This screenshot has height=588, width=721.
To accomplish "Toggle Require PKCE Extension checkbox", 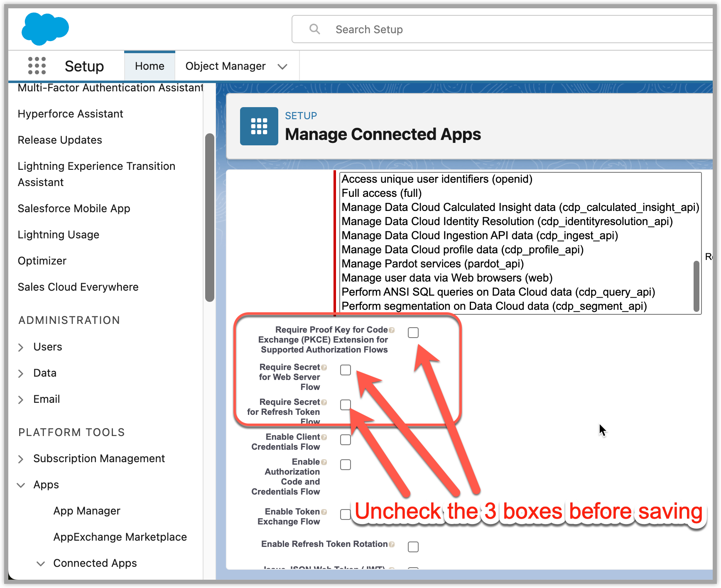I will pos(413,333).
